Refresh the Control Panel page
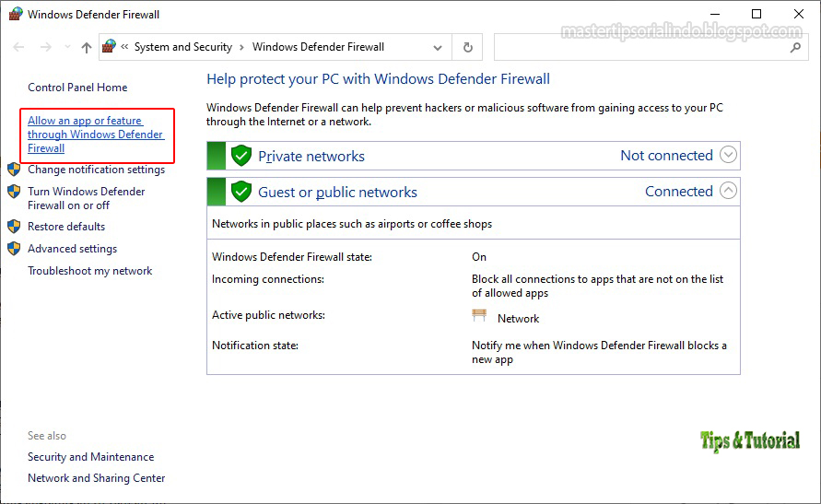The image size is (821, 504). [468, 48]
